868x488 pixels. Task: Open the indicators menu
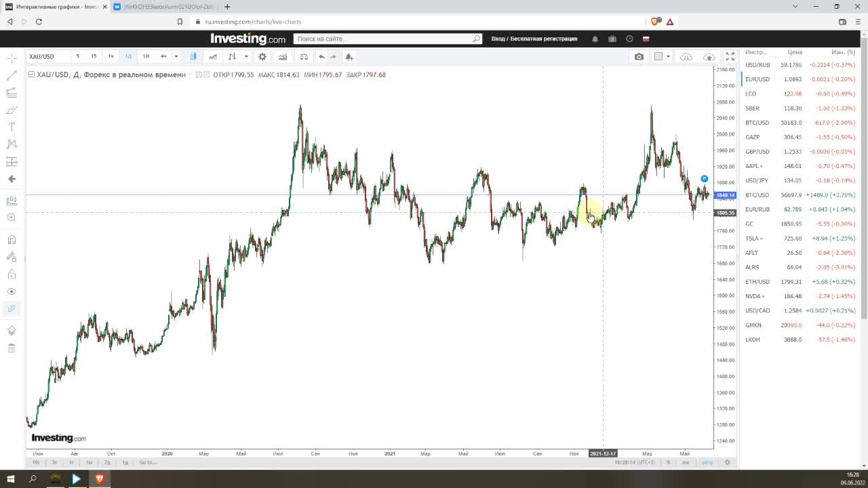click(x=283, y=56)
